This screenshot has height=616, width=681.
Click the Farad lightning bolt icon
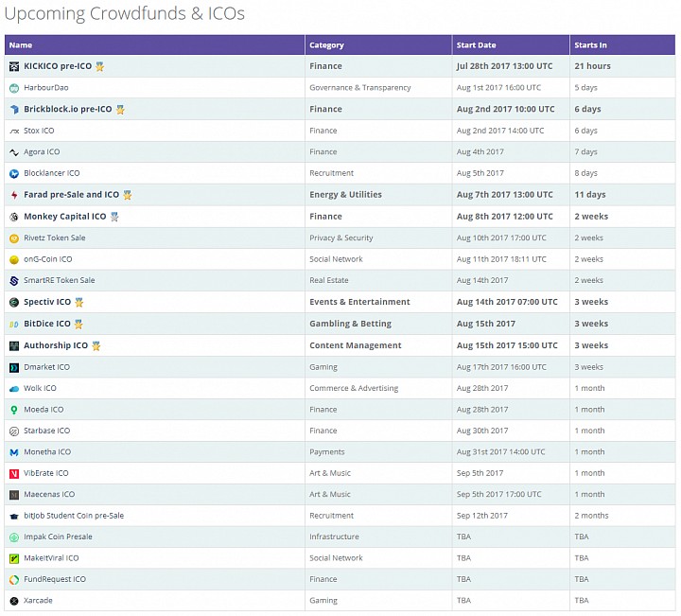tap(14, 195)
